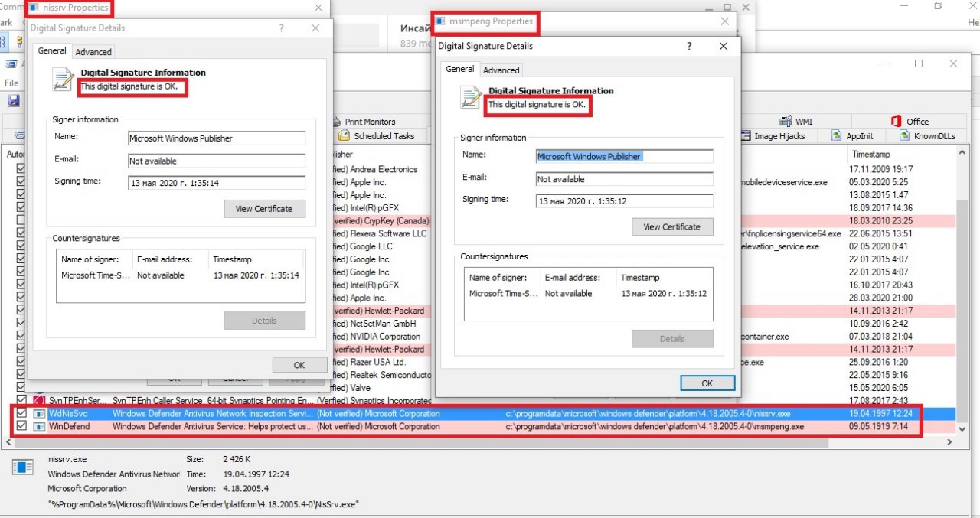Click the WinDefend entry's file icon
Viewport: 980px width, 518px height.
(39, 426)
